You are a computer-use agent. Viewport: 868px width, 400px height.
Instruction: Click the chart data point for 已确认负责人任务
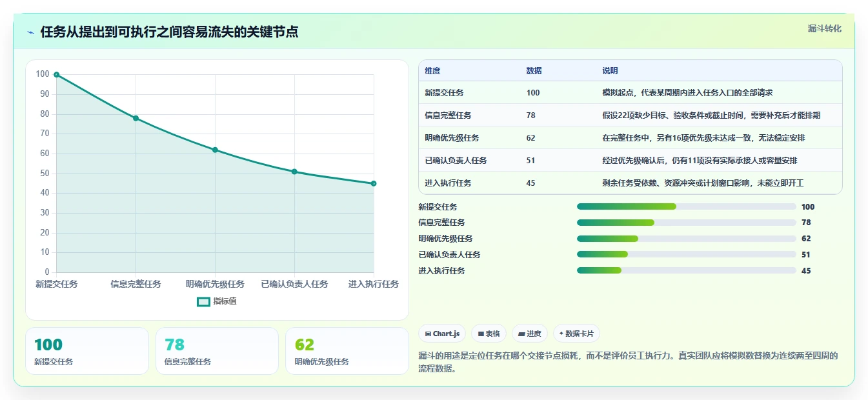click(294, 172)
